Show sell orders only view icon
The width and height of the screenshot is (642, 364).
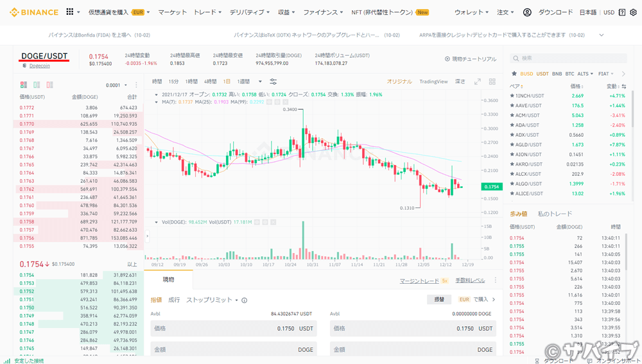pos(50,85)
